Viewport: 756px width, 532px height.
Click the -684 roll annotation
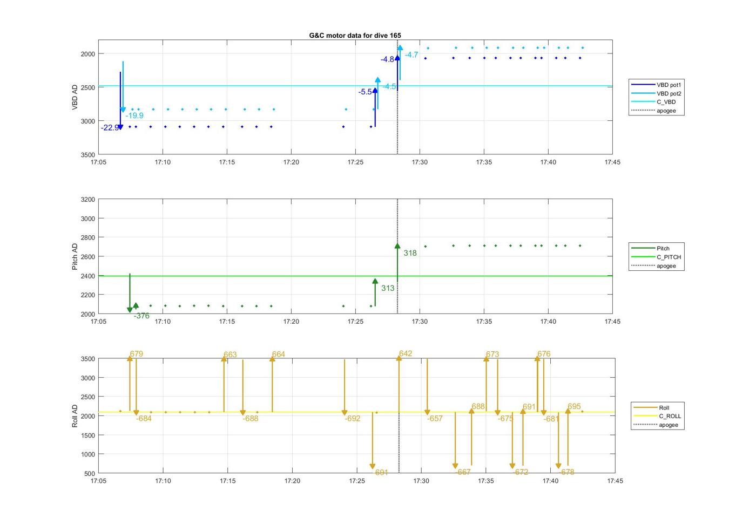tap(144, 418)
